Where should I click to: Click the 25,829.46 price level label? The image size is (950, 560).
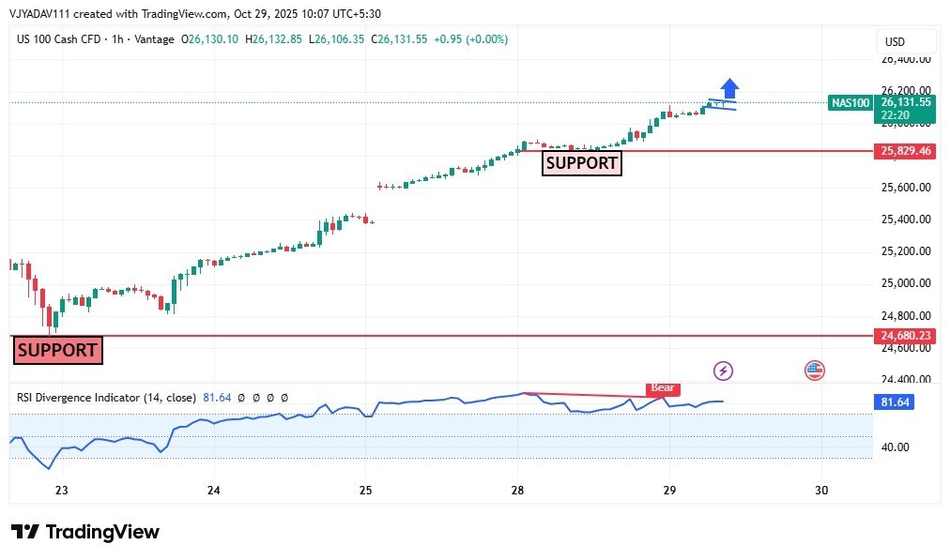(x=905, y=150)
